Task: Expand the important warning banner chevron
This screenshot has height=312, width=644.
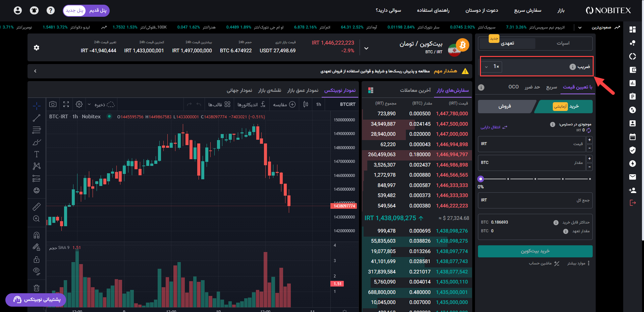Action: [35, 71]
